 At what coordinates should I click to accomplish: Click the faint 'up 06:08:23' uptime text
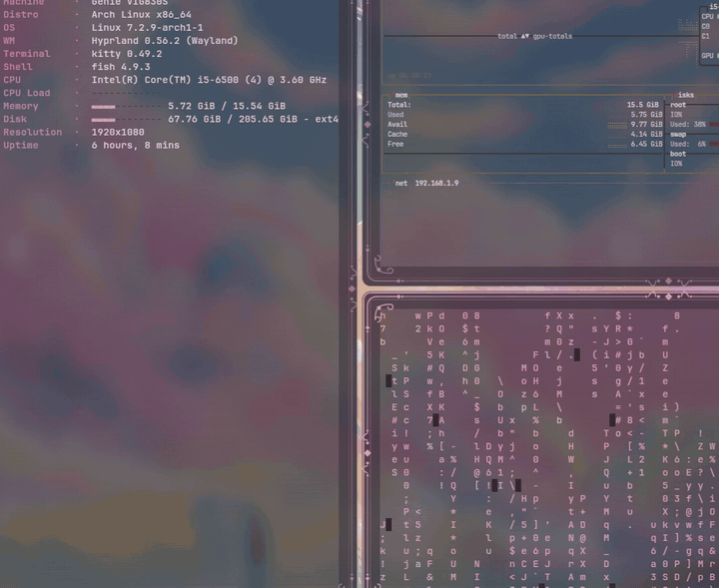409,76
